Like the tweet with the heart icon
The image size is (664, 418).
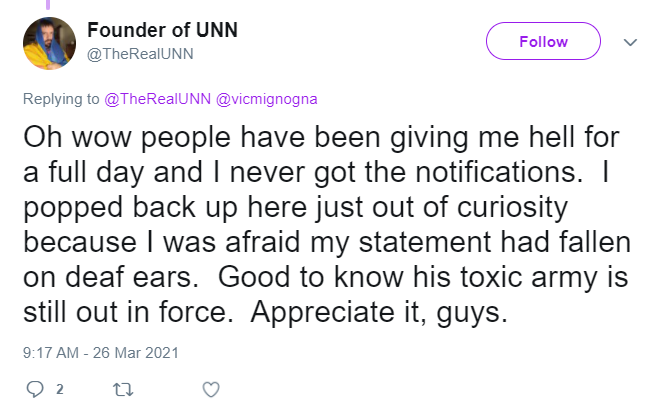pos(211,389)
